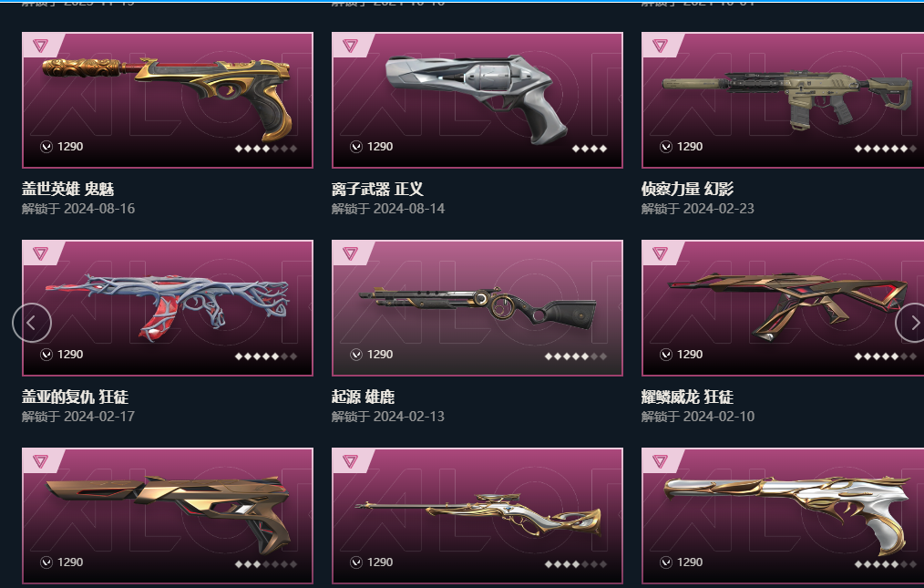
Task: Open the 盖亚的复仇 狂徒 rifle skin
Action: pyautogui.click(x=168, y=308)
